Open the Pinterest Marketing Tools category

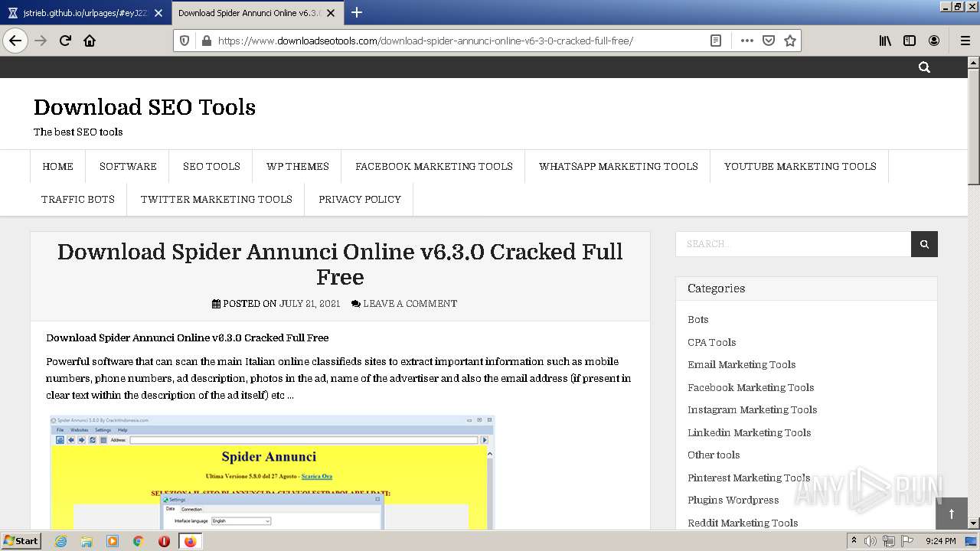[749, 478]
